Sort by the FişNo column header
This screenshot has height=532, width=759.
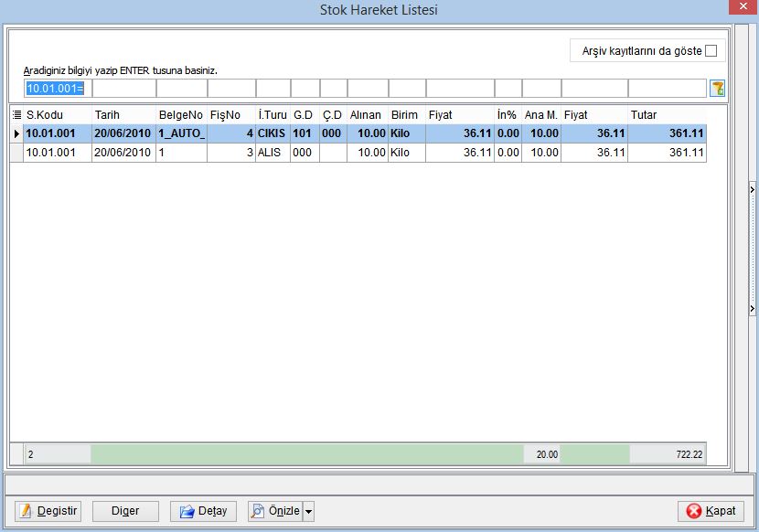[x=231, y=115]
